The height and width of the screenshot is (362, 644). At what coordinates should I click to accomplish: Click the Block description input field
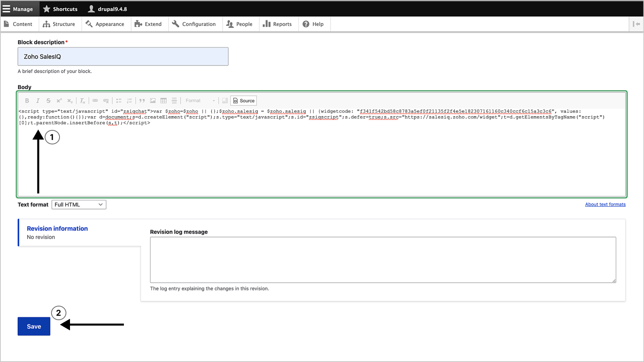point(123,57)
